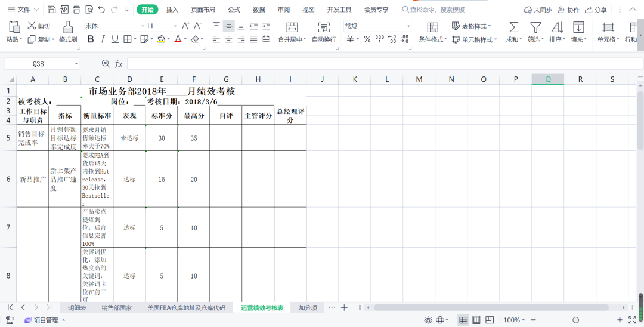Toggle Underline formatting
The width and height of the screenshot is (644, 327).
click(x=114, y=39)
